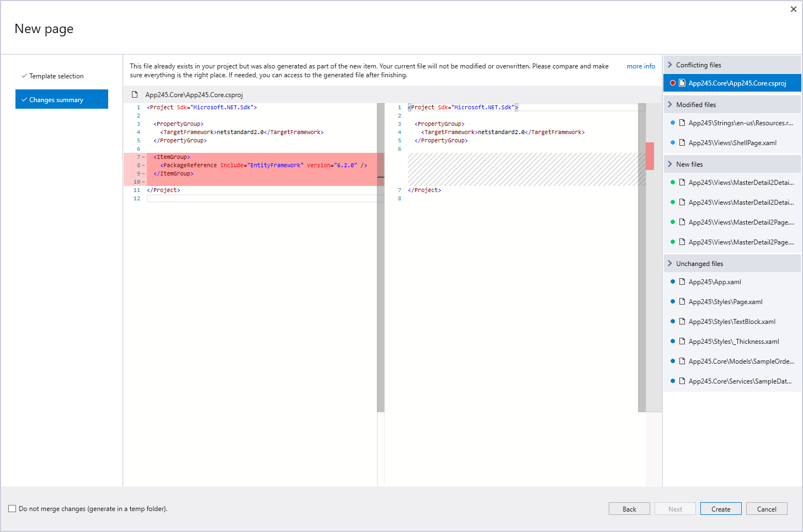Collapse the Modified files section

click(669, 104)
